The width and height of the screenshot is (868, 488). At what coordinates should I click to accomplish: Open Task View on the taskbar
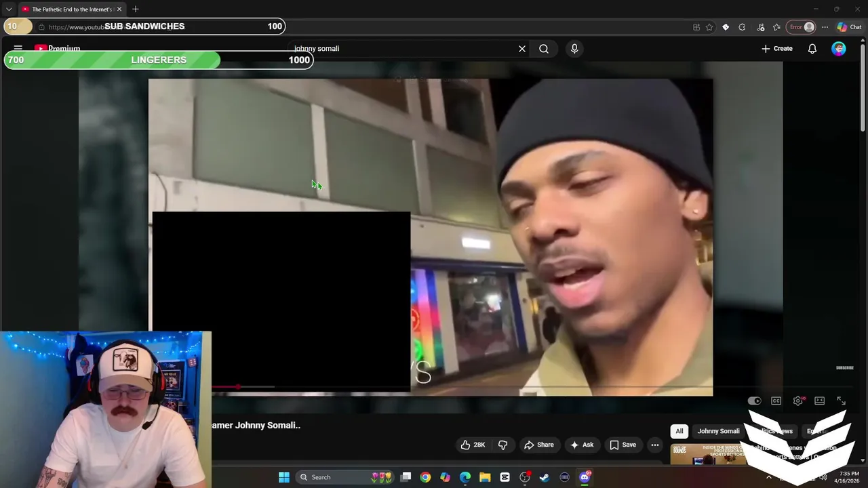coord(406,477)
